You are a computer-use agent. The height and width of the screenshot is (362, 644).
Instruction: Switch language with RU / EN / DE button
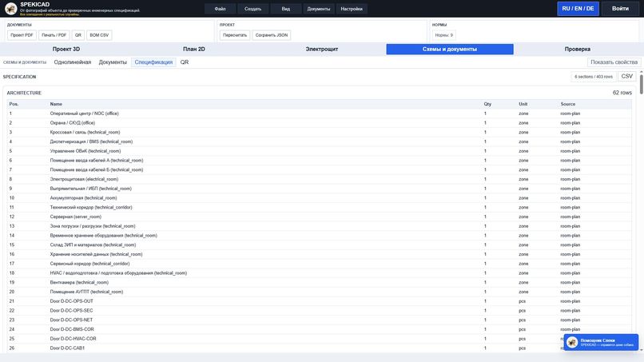pos(578,9)
